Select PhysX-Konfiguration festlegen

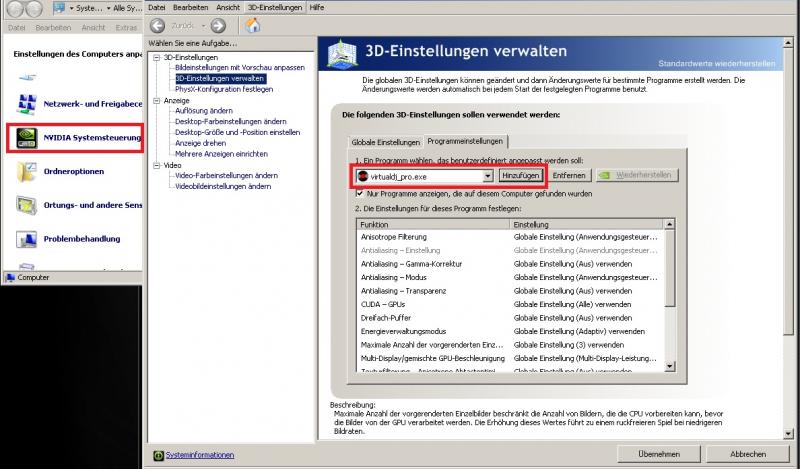(224, 89)
